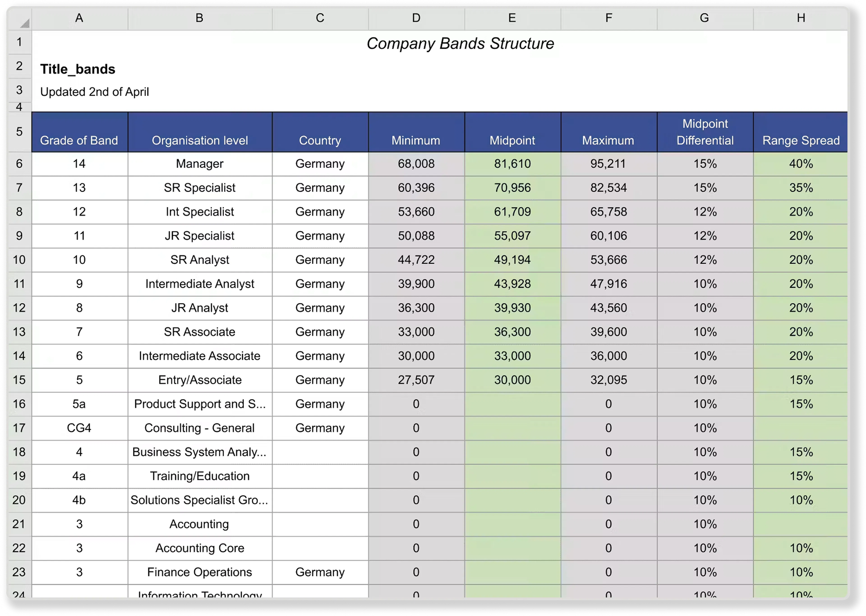866x616 pixels.
Task: Select column D header
Action: click(x=416, y=18)
